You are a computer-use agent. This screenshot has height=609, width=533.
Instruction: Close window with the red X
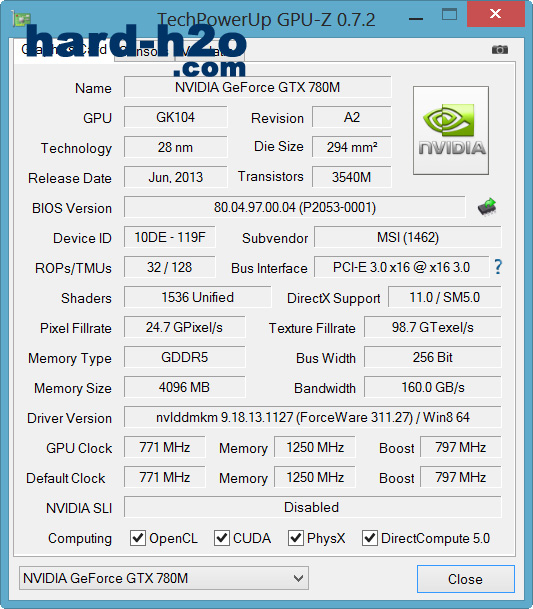tap(496, 14)
